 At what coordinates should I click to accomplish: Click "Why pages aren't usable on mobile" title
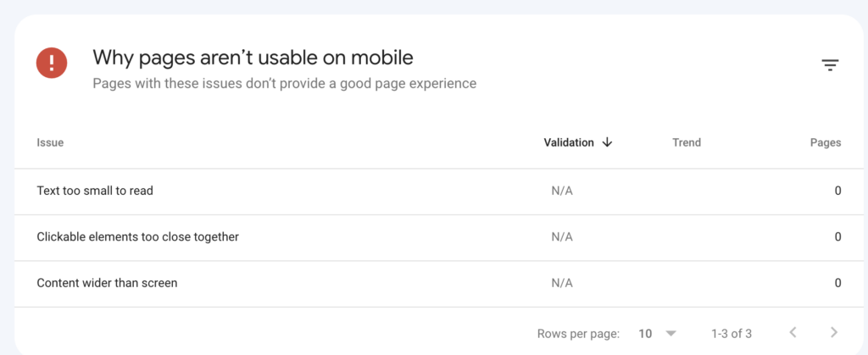(x=253, y=58)
